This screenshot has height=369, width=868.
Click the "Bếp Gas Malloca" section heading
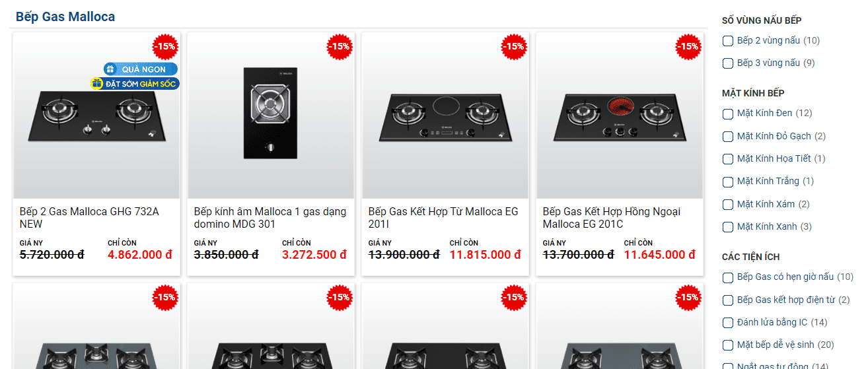pos(65,17)
